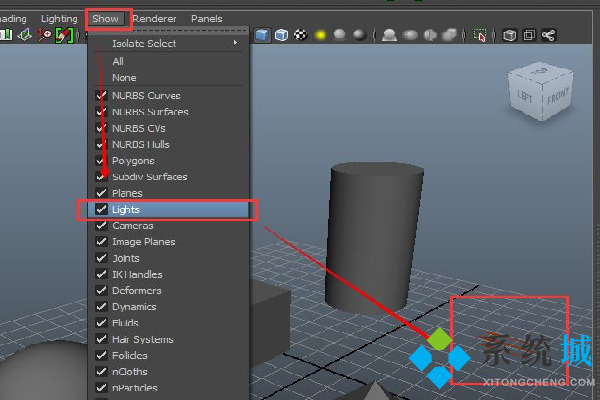Screen dimensions: 600x400
Task: Disable NURBS Curves display
Action: pos(101,96)
